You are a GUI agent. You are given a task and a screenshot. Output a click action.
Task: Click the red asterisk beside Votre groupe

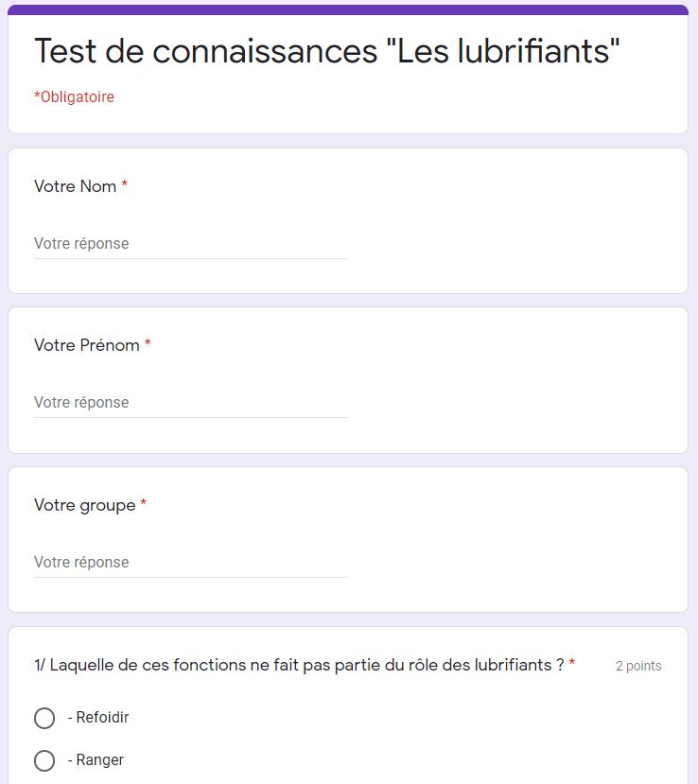coord(144,505)
